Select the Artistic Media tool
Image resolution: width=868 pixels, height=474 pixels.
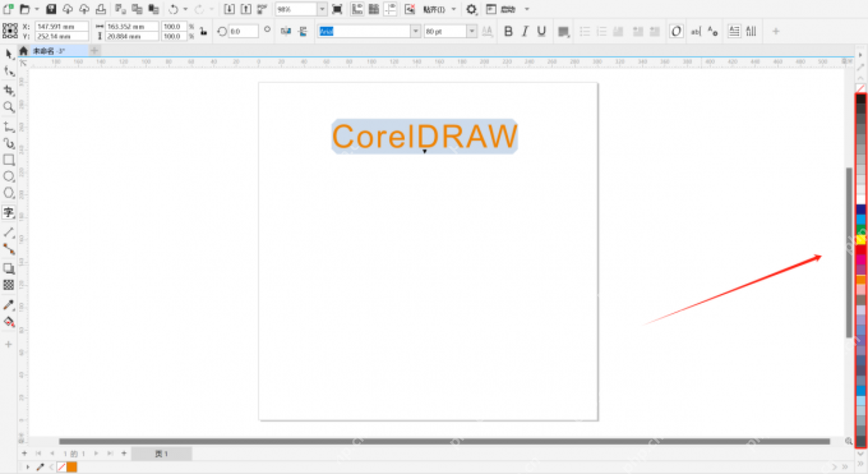click(x=9, y=143)
